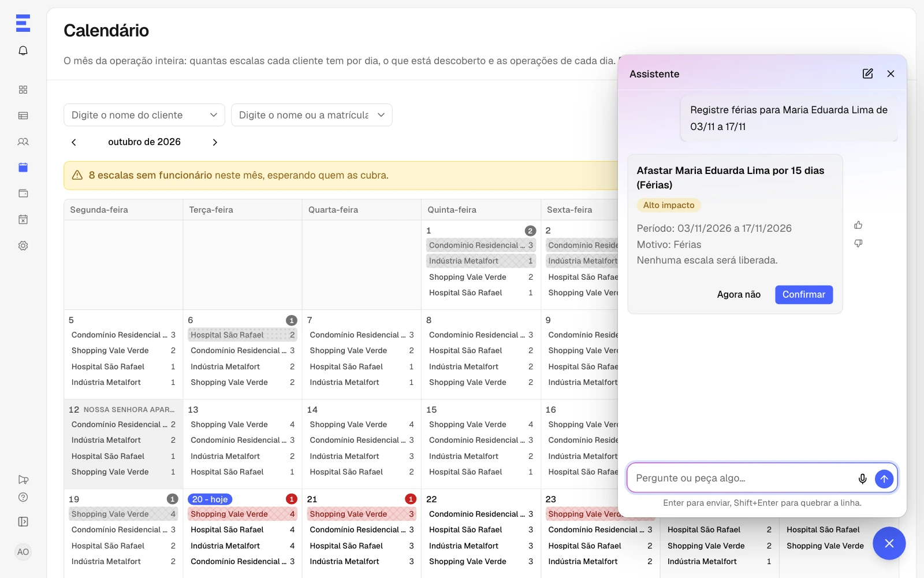Screen dimensions: 924x578
Task: Select Shopping Vale Verde on day 13
Action: pyautogui.click(x=243, y=424)
